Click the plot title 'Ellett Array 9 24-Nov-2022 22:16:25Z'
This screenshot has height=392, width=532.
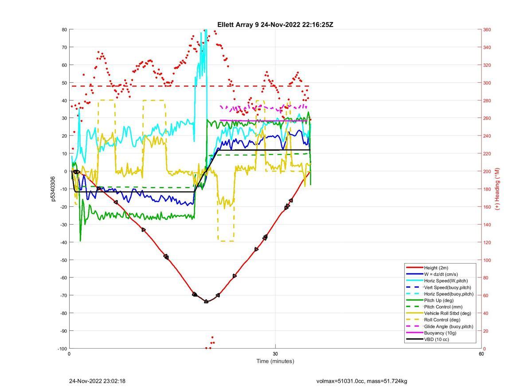[275, 25]
